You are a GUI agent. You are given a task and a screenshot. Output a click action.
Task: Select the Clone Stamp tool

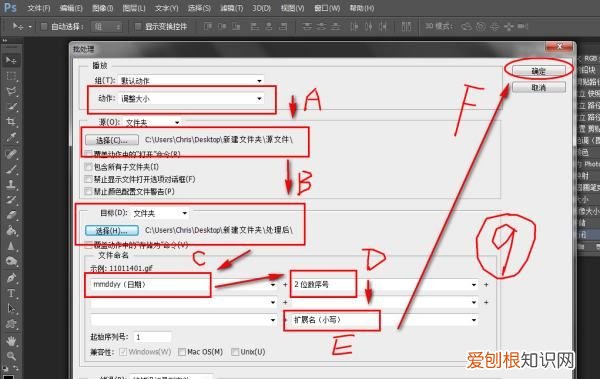[11, 185]
